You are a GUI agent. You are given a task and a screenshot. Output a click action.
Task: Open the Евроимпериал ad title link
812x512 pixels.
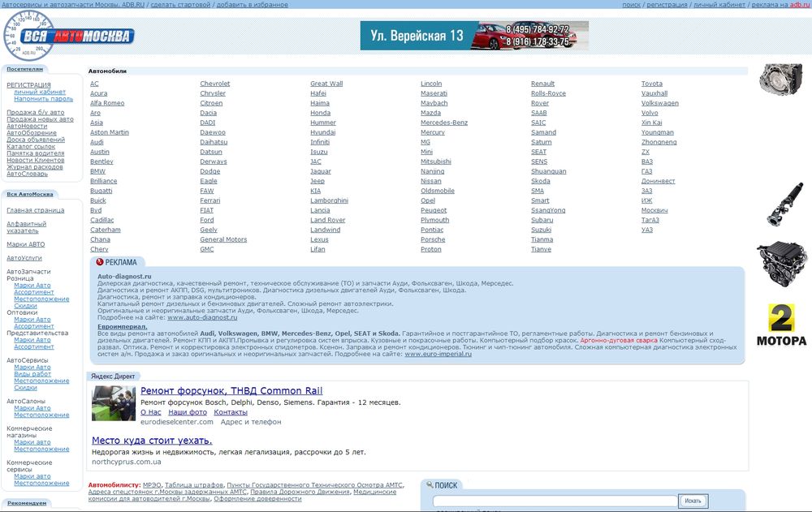coord(123,327)
